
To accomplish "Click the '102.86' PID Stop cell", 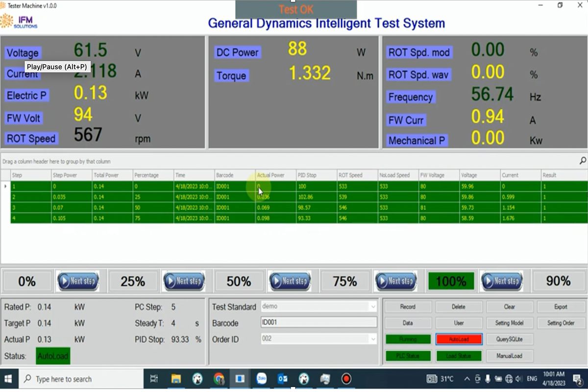I will pos(317,197).
